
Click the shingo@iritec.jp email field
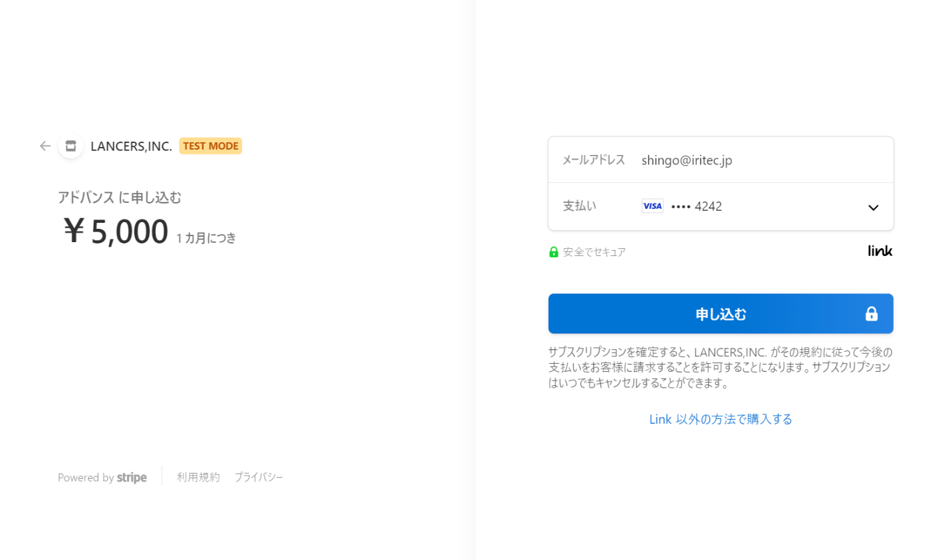(x=721, y=160)
